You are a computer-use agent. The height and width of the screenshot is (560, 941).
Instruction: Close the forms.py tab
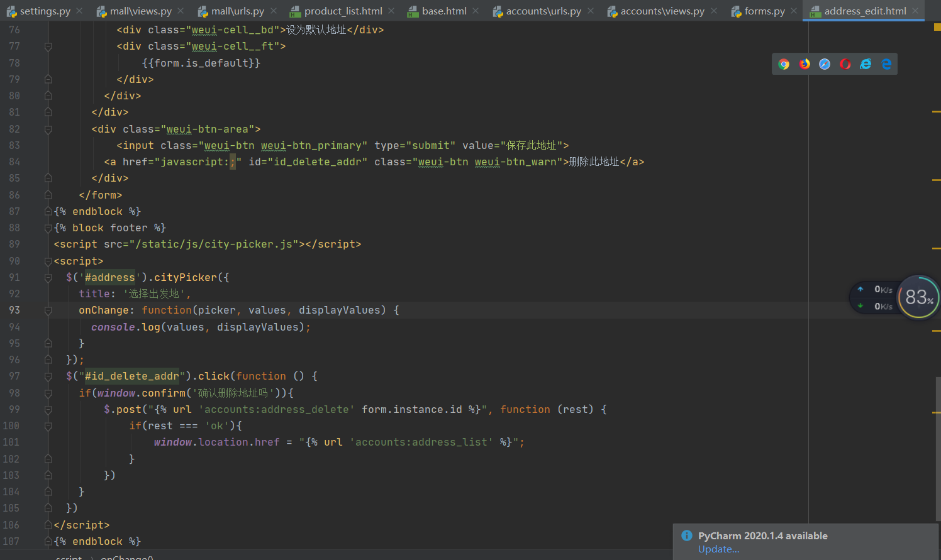point(794,11)
